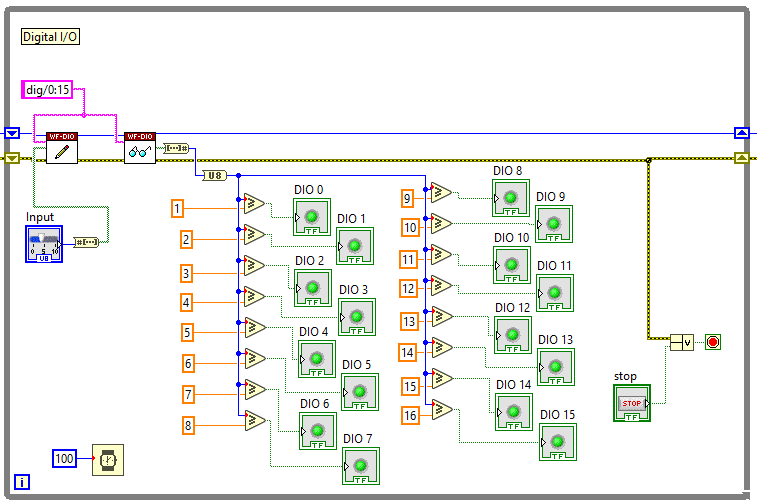Select the orange numeric constant 11
The height and width of the screenshot is (504, 757).
pos(408,260)
